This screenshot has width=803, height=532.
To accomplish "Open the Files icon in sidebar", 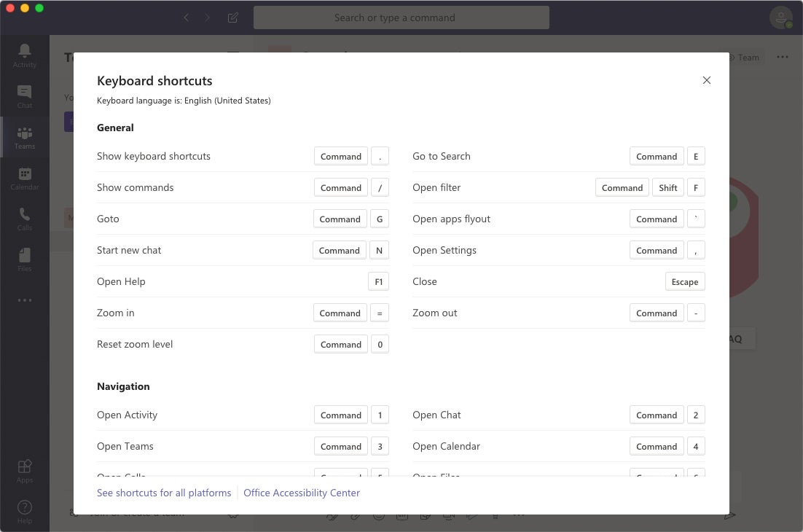I will (x=25, y=259).
